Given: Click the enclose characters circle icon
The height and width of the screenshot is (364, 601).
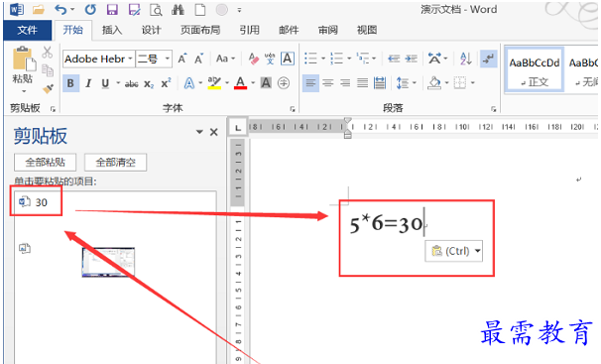Looking at the screenshot, I should click(284, 82).
